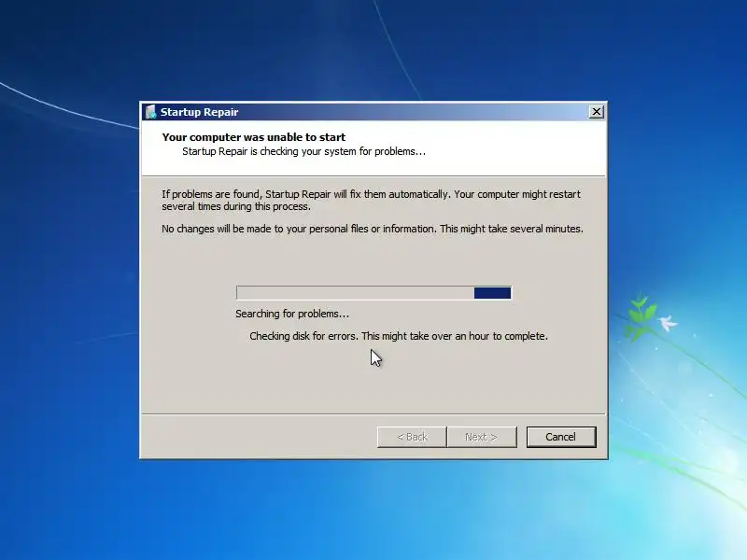The image size is (747, 560).
Task: Click the 'No changes will be made' paragraph
Action: click(x=373, y=229)
